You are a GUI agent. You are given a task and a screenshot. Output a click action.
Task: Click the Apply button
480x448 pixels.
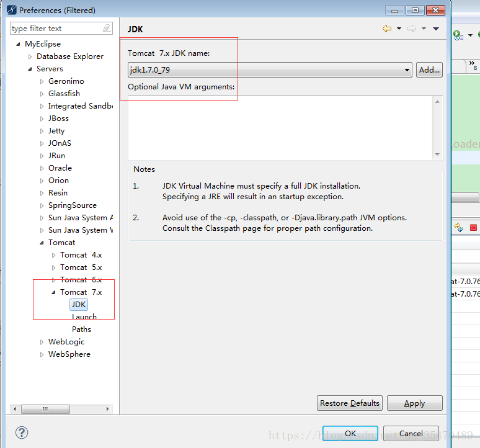click(414, 403)
